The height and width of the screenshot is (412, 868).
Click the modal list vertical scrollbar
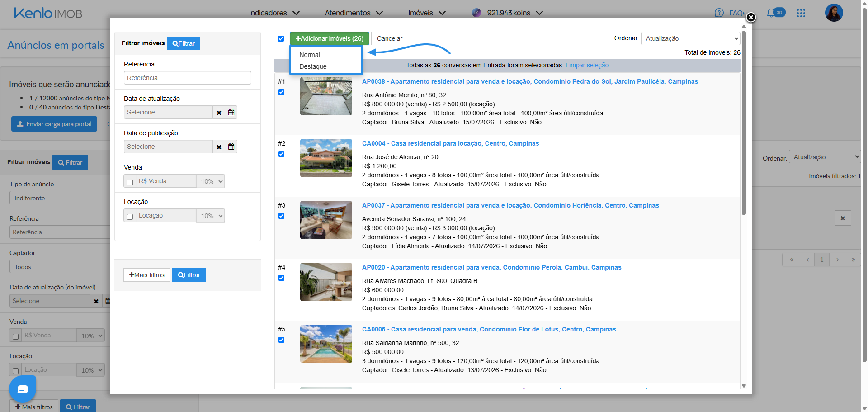click(x=744, y=123)
